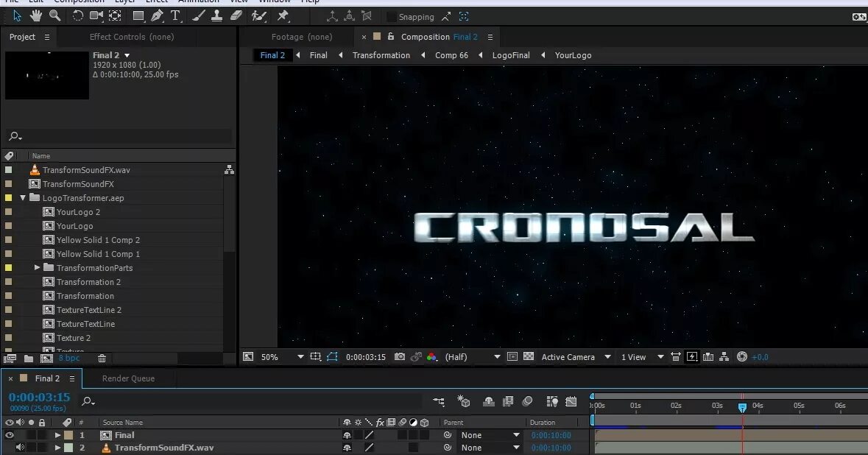Open the Composition Flowchart icon in viewer
The width and height of the screenshot is (868, 455).
(x=724, y=357)
